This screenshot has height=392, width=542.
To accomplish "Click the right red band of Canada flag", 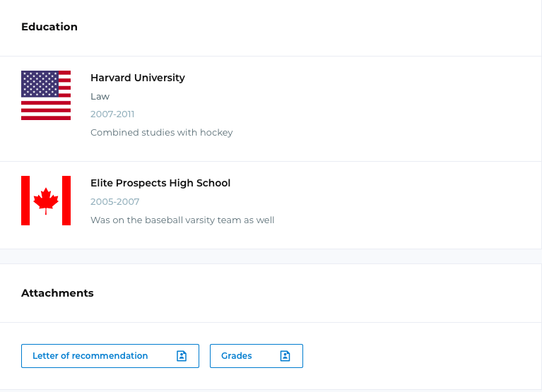I will pos(66,201).
